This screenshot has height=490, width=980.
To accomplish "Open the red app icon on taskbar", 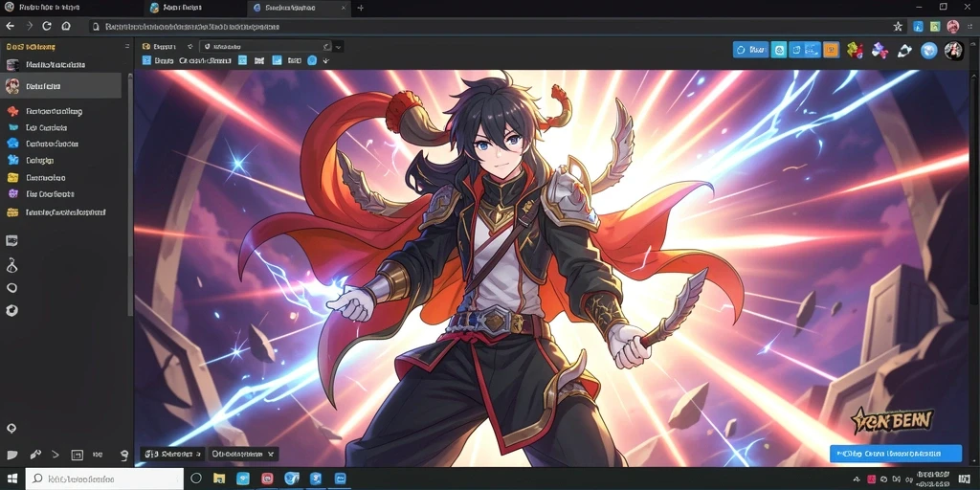I will pos(268,479).
